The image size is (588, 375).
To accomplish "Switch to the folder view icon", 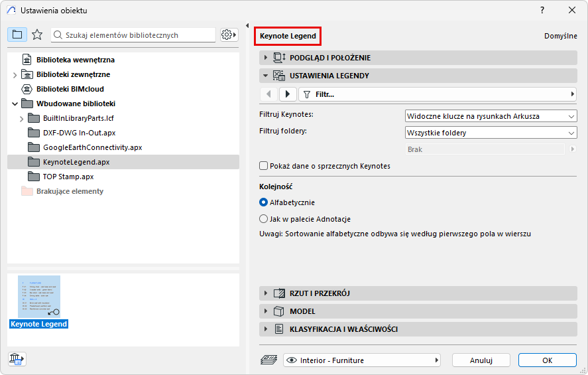I will point(17,35).
